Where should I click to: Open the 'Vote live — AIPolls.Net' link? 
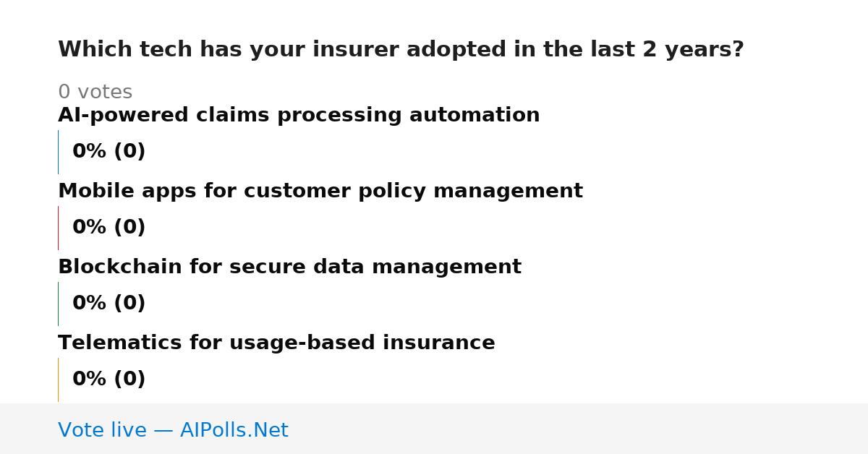[x=173, y=431]
